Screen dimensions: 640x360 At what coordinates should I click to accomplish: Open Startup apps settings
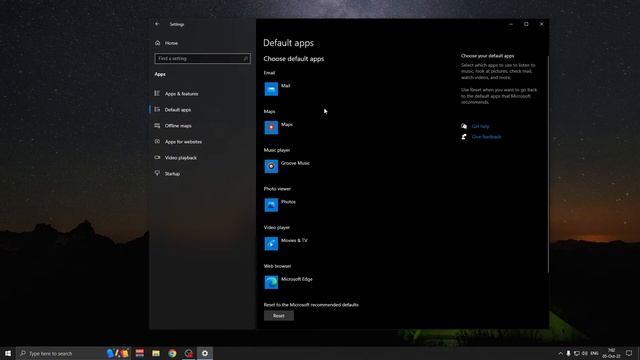(x=172, y=173)
